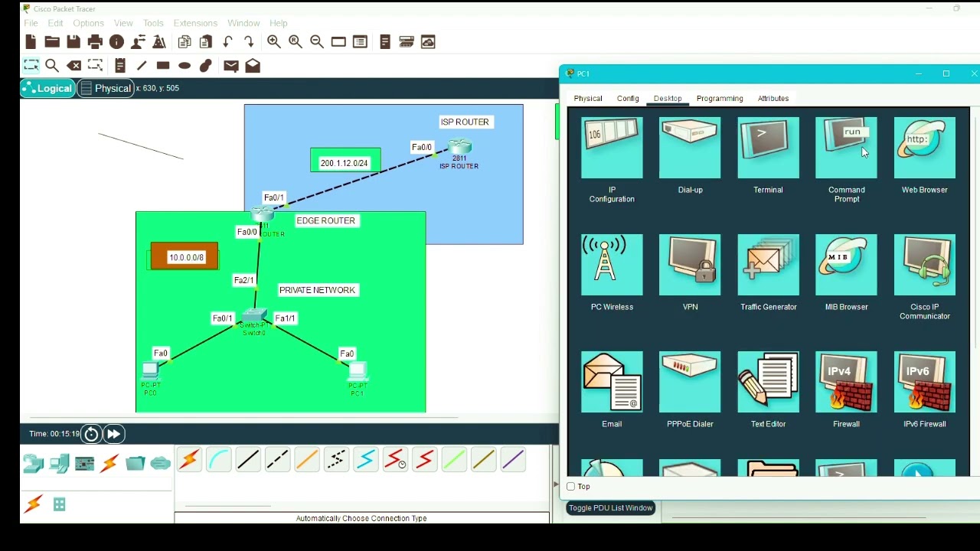Viewport: 980px width, 551px height.
Task: Click the Zoom In magnifier icon
Action: [273, 42]
